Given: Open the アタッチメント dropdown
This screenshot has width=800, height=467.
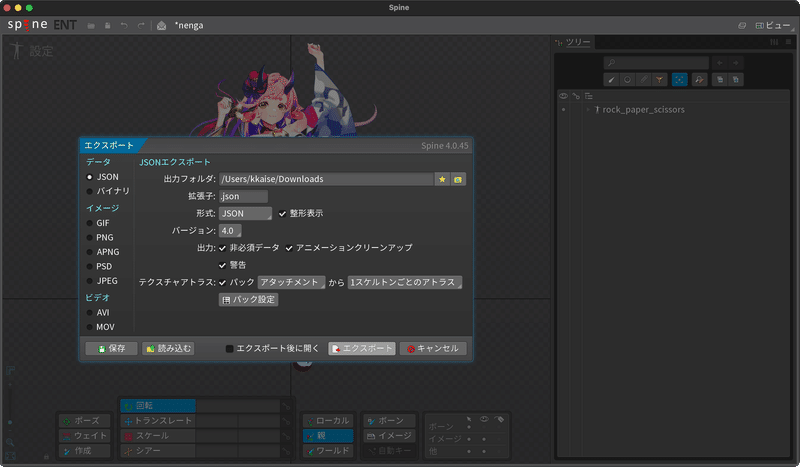Looking at the screenshot, I should click(291, 282).
